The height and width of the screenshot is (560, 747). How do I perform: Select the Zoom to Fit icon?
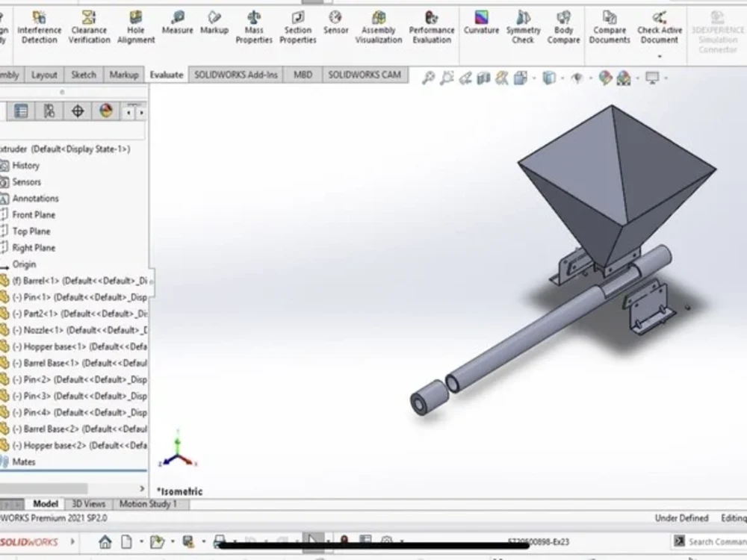click(429, 75)
